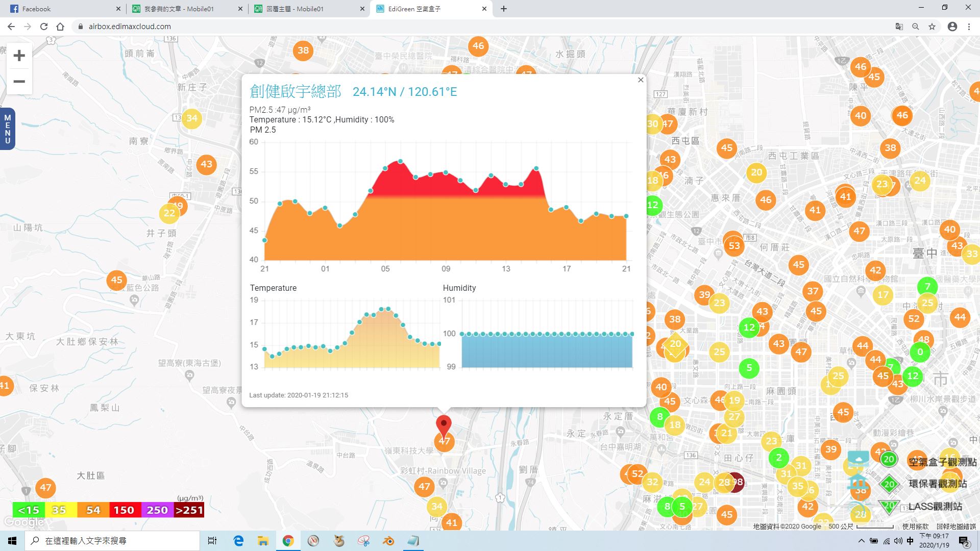The image size is (980, 551).
Task: Close the 創健啟宇總部 sensor popup
Action: pos(641,80)
